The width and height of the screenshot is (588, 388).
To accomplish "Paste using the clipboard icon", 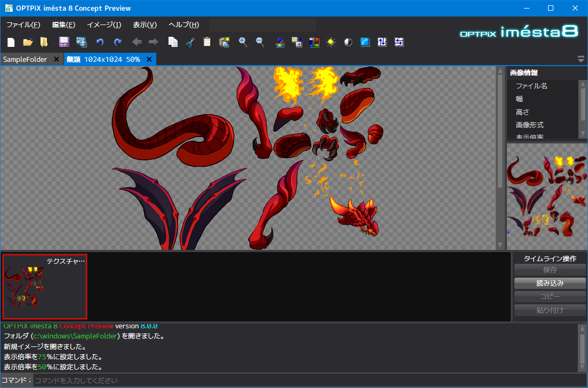I will (207, 42).
